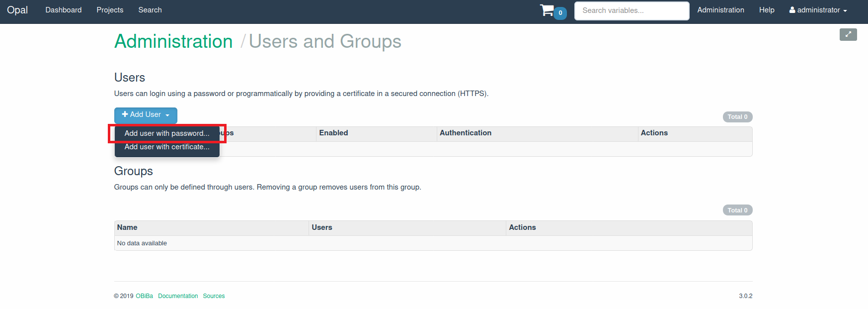Open the administrator user dropdown
Image resolution: width=868 pixels, height=309 pixels.
(817, 10)
